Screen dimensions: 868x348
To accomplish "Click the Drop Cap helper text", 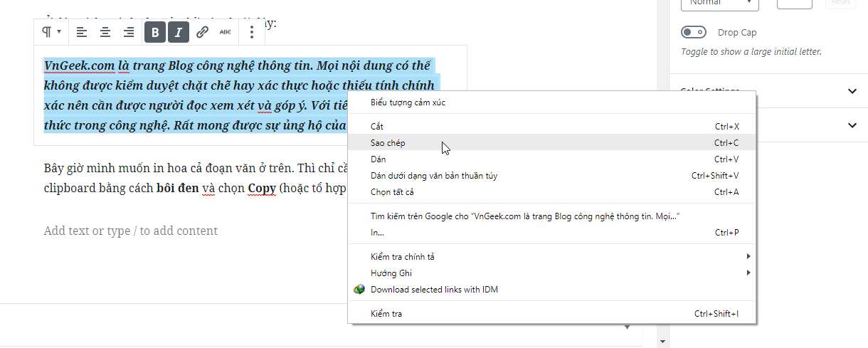I will point(751,52).
